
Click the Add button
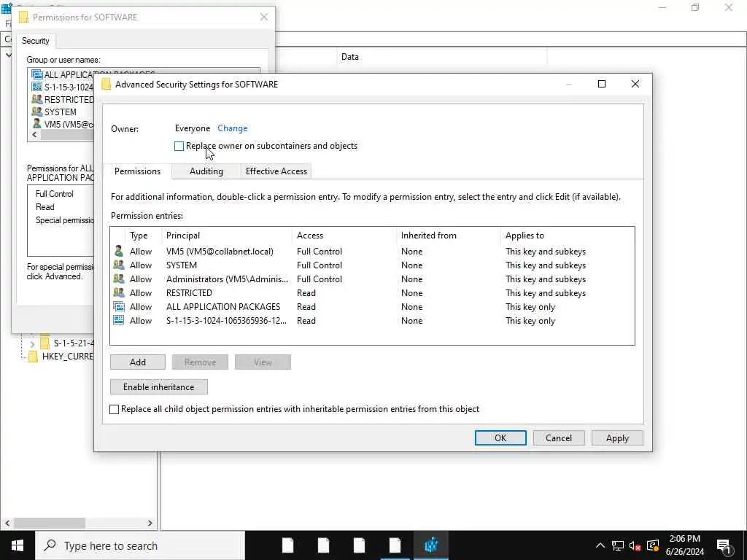pyautogui.click(x=138, y=362)
